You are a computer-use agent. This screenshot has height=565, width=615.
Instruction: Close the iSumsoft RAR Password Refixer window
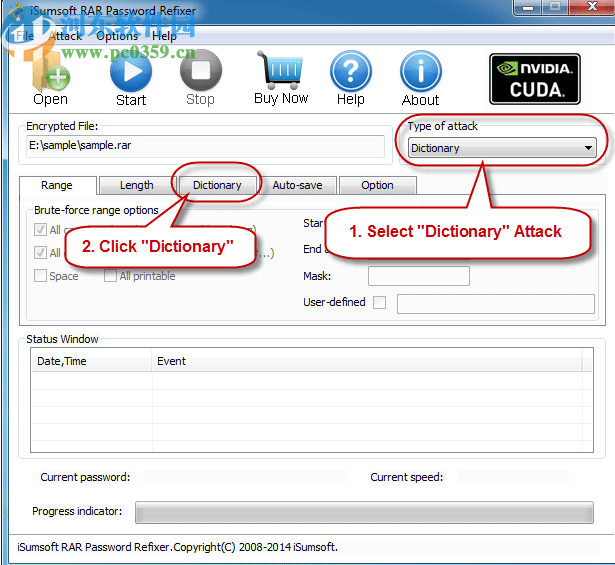click(592, 6)
